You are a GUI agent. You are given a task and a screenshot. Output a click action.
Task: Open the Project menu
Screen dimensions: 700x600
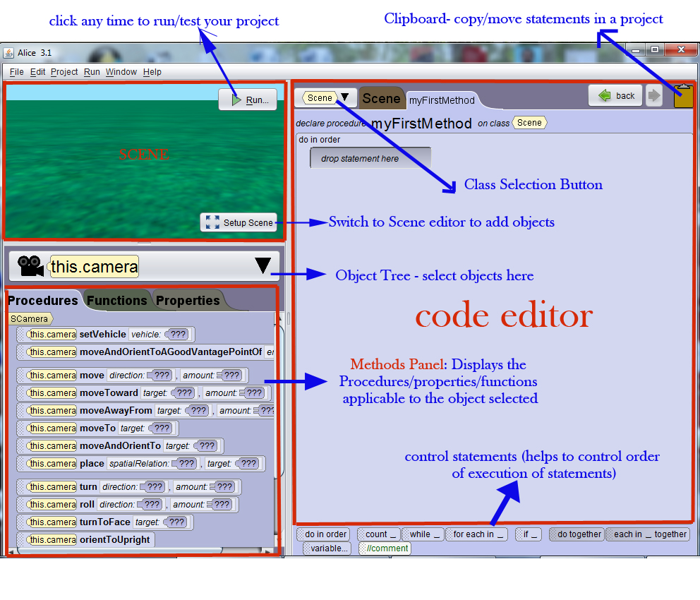click(64, 71)
